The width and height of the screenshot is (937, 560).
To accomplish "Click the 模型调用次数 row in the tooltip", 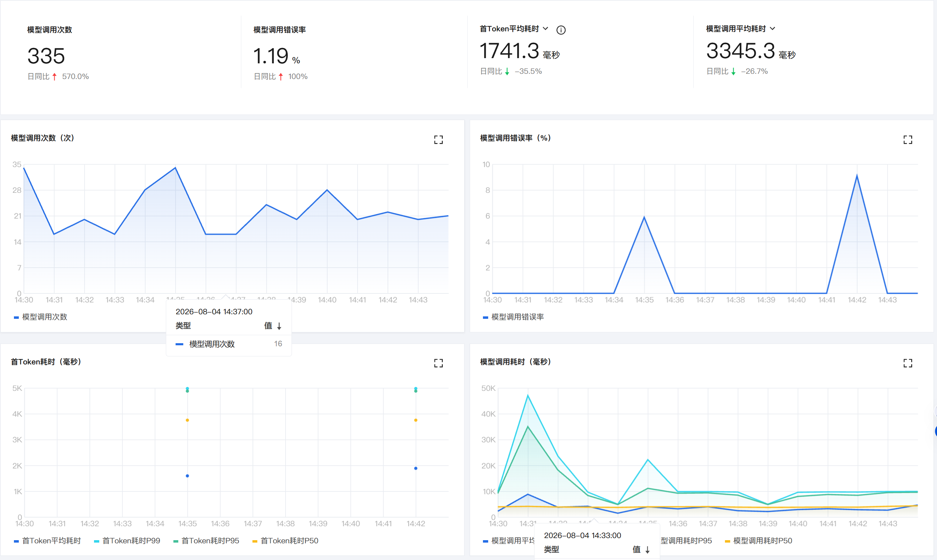I will point(229,344).
